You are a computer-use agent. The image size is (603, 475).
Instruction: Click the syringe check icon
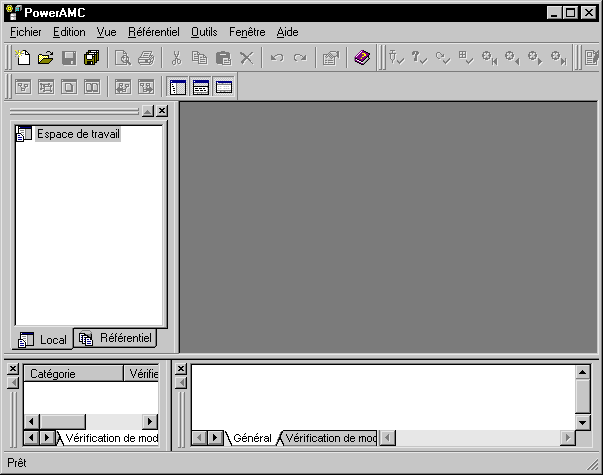coord(396,58)
